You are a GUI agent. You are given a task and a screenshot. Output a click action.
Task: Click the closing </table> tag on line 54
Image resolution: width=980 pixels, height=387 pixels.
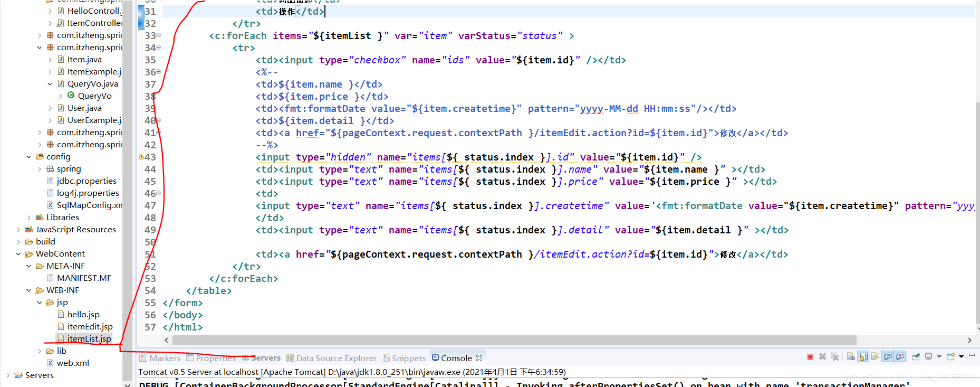click(x=209, y=290)
